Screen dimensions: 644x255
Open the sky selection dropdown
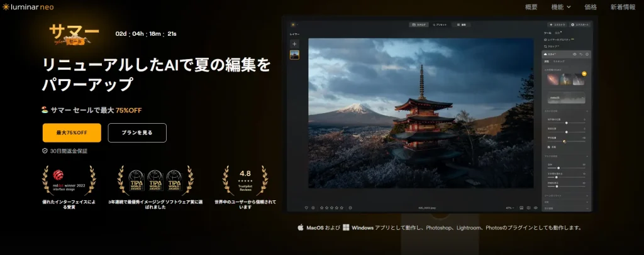coord(567,97)
